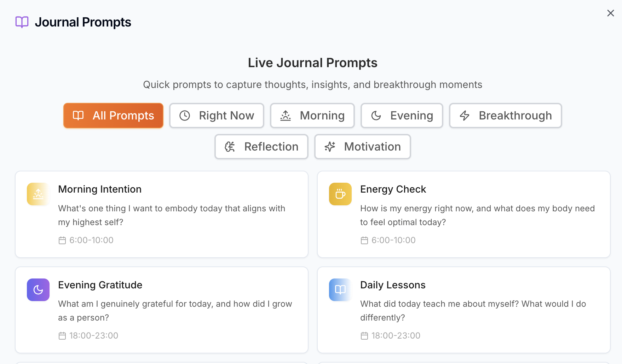Image resolution: width=622 pixels, height=364 pixels.
Task: Click the calendar icon next to 6:00-10:00
Action: (62, 240)
